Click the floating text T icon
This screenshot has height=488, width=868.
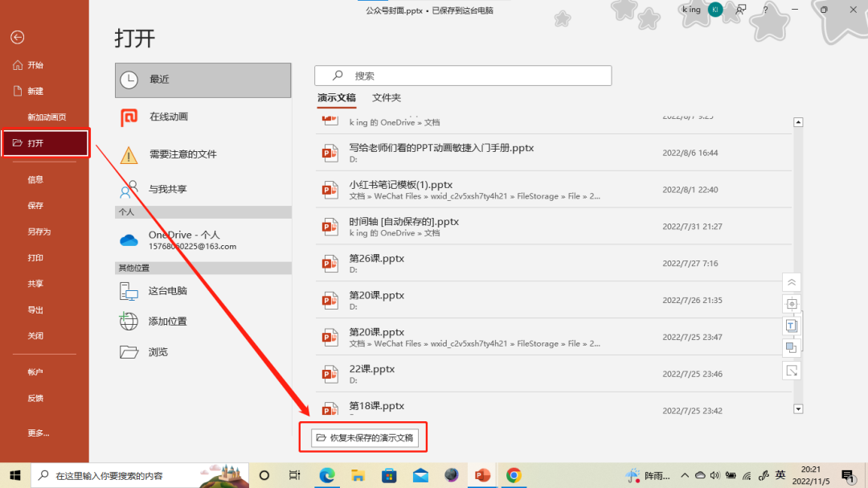tap(792, 326)
